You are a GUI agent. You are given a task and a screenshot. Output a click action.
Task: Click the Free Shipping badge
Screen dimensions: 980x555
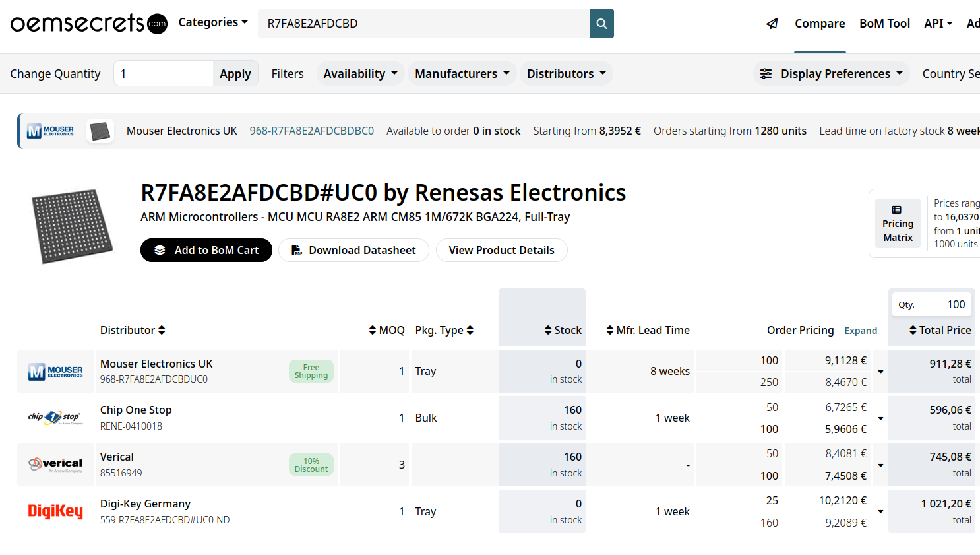click(x=311, y=372)
